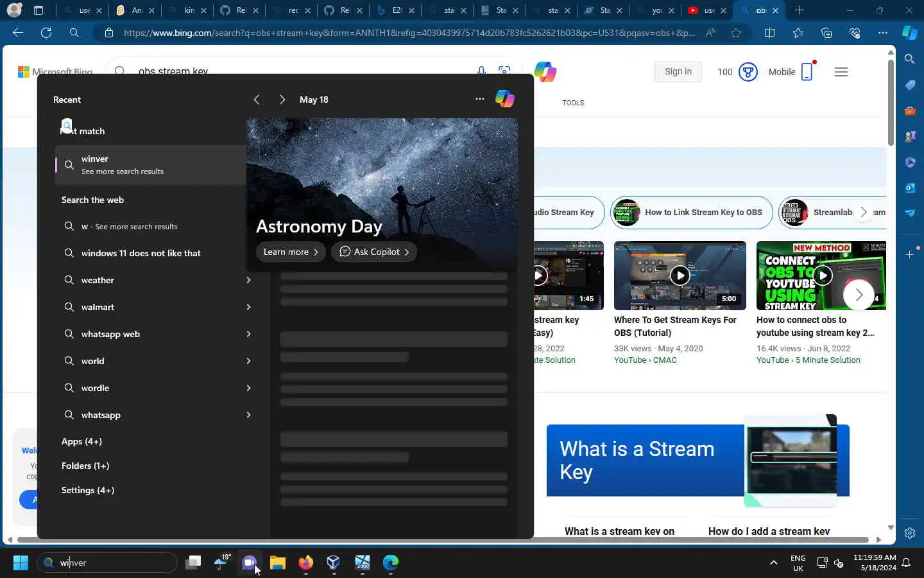Screen dimensions: 924x578
Task: Add page to favorites with star icon
Action: 736,33
